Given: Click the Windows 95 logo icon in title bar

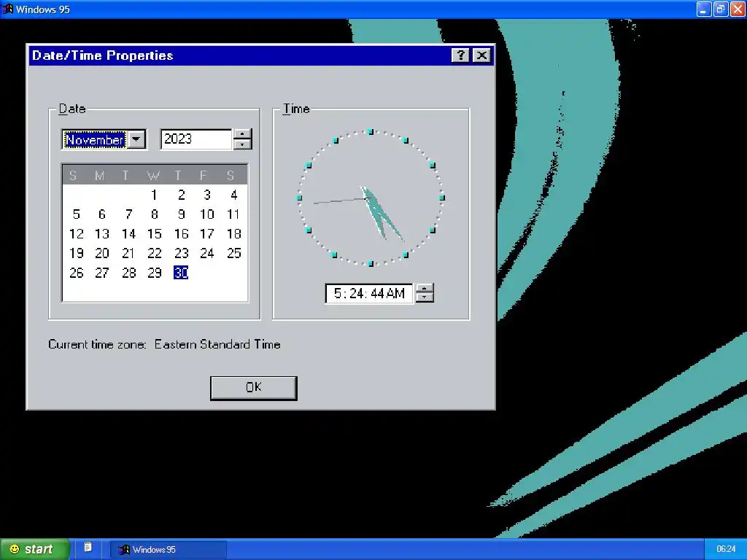Looking at the screenshot, I should [7, 9].
